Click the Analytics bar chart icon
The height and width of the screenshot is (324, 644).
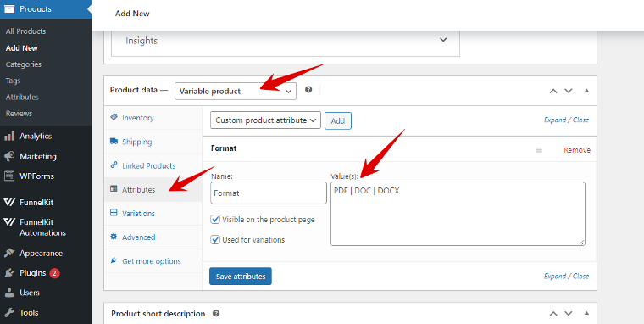pyautogui.click(x=9, y=136)
